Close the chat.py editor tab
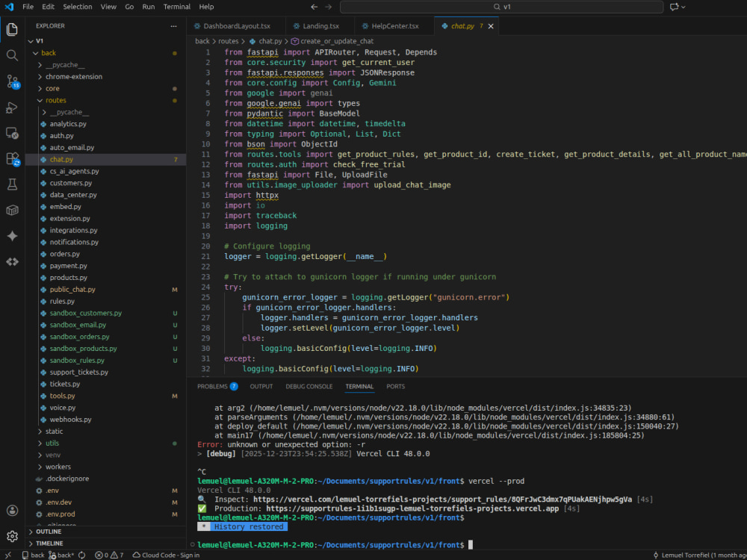The width and height of the screenshot is (747, 560). (x=491, y=26)
